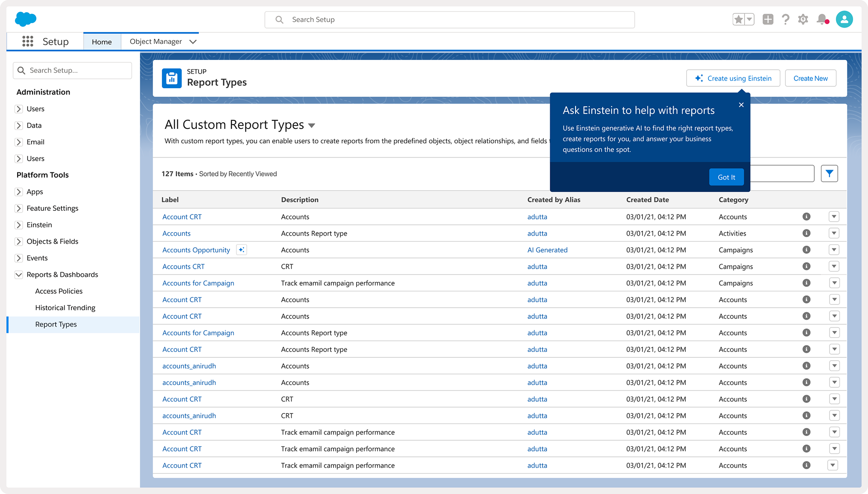Open the user profile avatar

point(844,19)
